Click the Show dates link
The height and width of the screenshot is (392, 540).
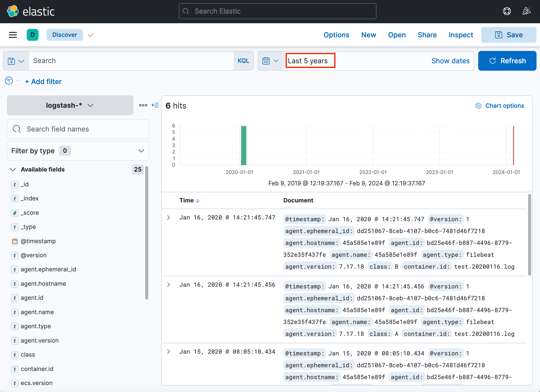pos(450,61)
